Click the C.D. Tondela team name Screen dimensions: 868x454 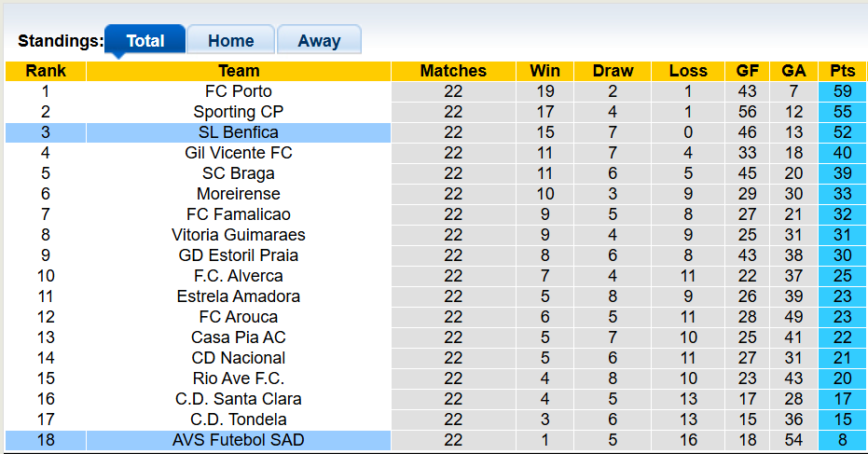pyautogui.click(x=239, y=420)
